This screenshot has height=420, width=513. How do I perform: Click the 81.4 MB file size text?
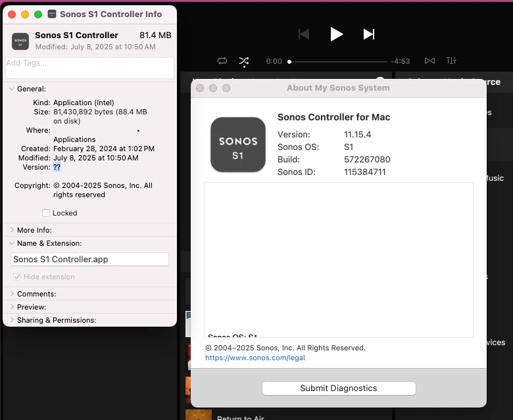(x=155, y=35)
